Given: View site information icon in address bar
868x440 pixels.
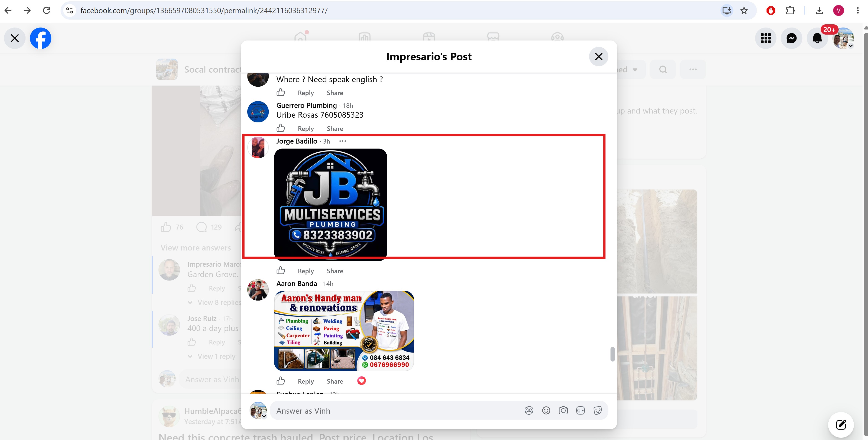Looking at the screenshot, I should pos(70,10).
